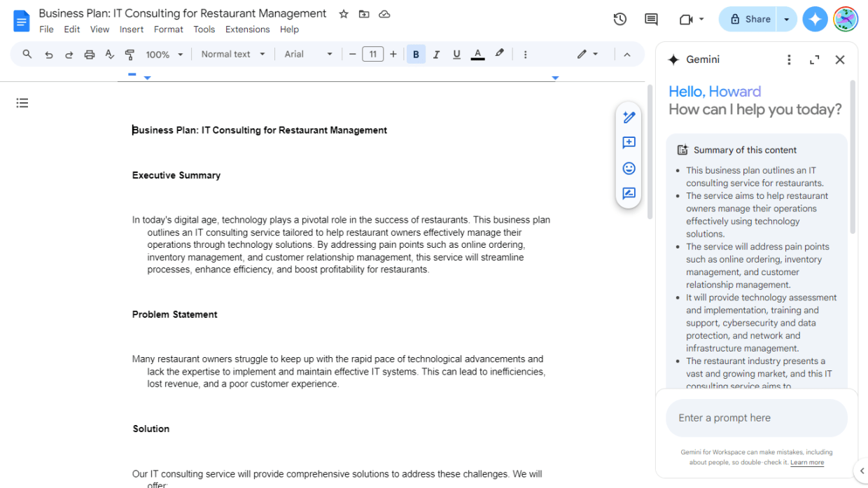Image resolution: width=868 pixels, height=488 pixels.
Task: Print the document using the printer icon
Action: tap(89, 53)
